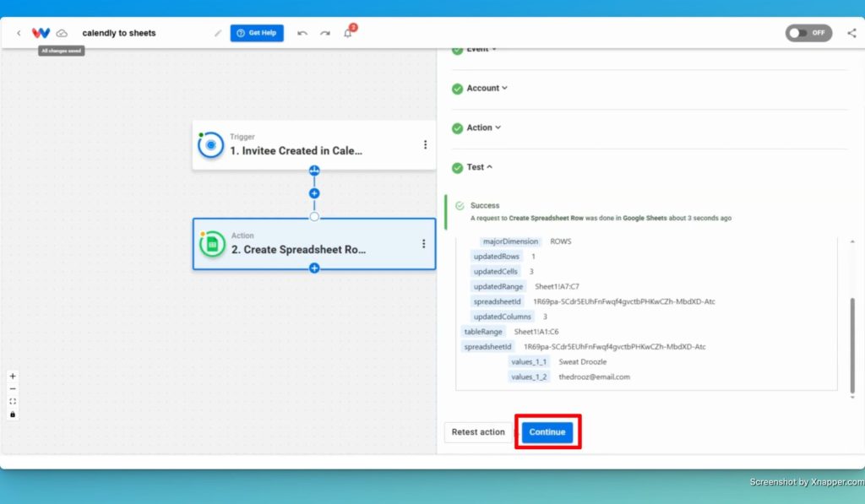Viewport: 865px width, 504px height.
Task: Click the share icon
Action: click(x=851, y=33)
